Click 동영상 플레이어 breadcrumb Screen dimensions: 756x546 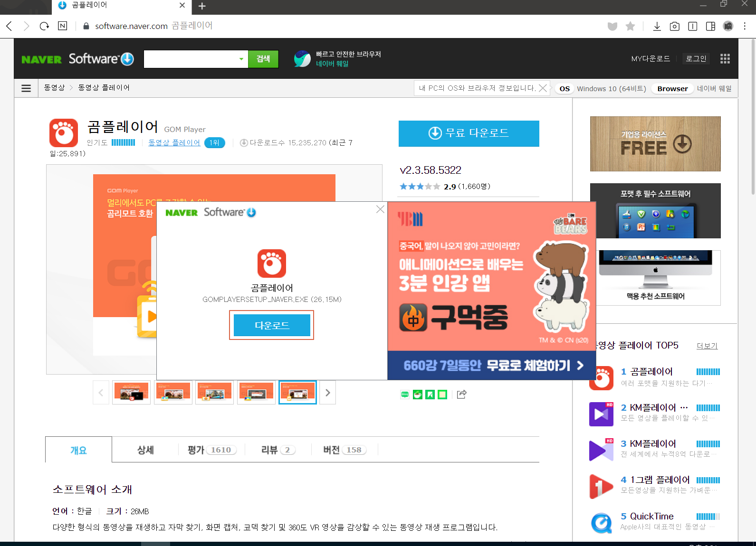coord(104,88)
